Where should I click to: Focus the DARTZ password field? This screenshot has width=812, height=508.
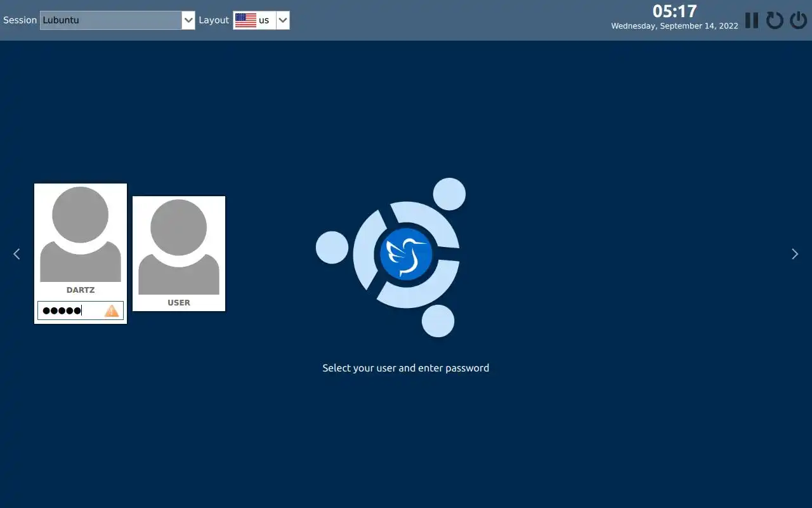tap(81, 311)
